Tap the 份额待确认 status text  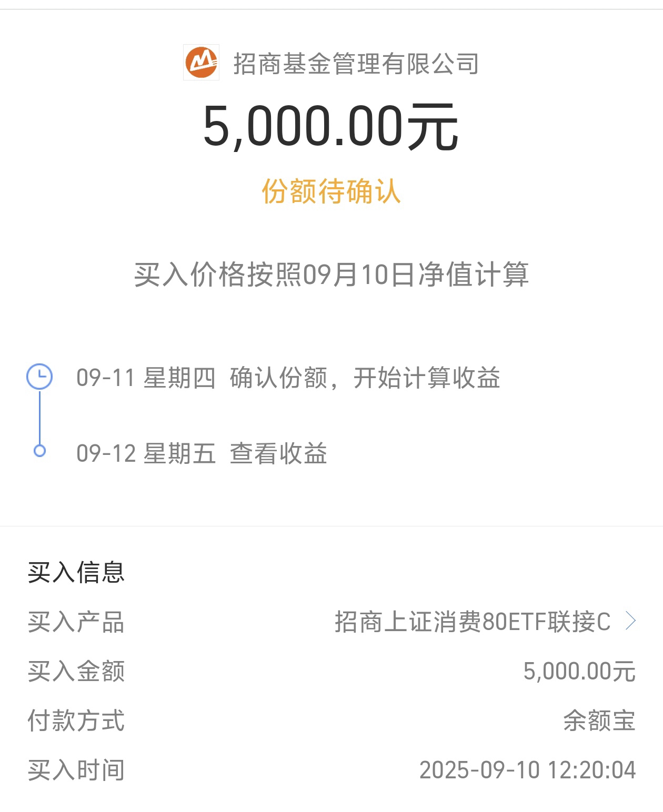(331, 191)
